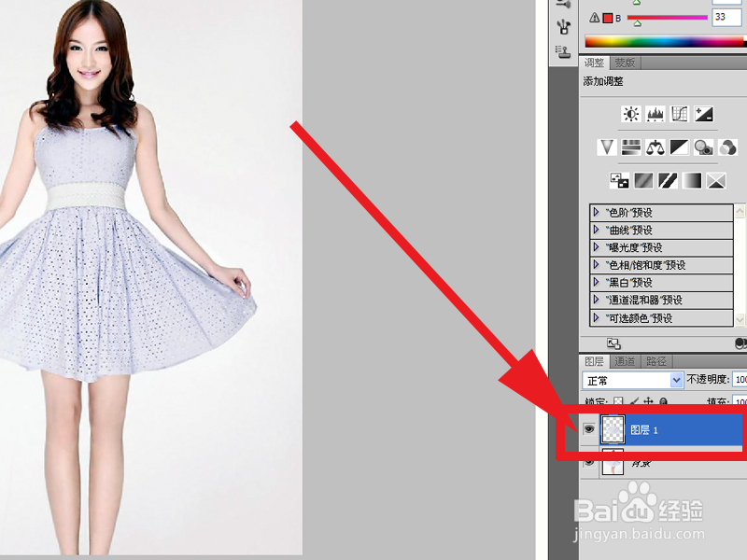Screen dimensions: 747x560
Task: Switch to the 路径 tab
Action: 656,361
